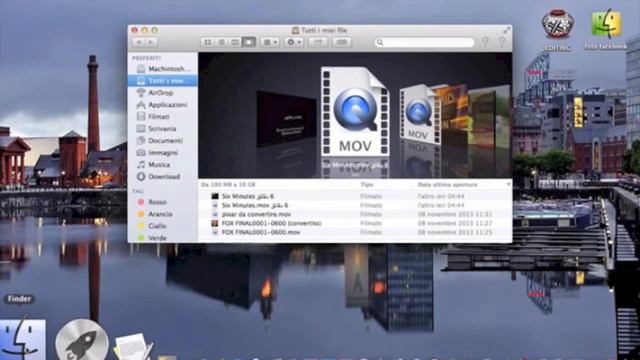Open AirDrop in the sidebar
This screenshot has height=360, width=640.
[x=163, y=93]
